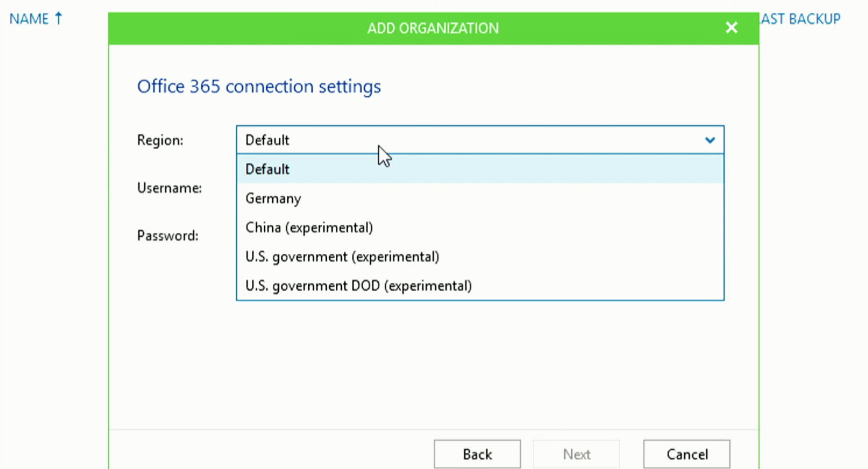Click the Password label

pos(168,236)
